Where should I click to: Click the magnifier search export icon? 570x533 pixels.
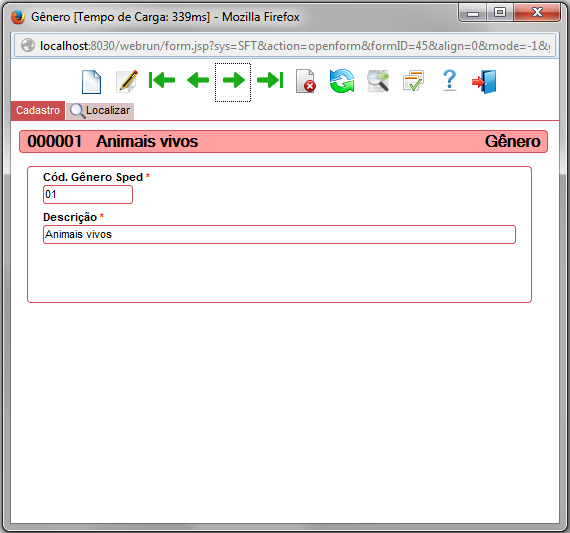378,81
